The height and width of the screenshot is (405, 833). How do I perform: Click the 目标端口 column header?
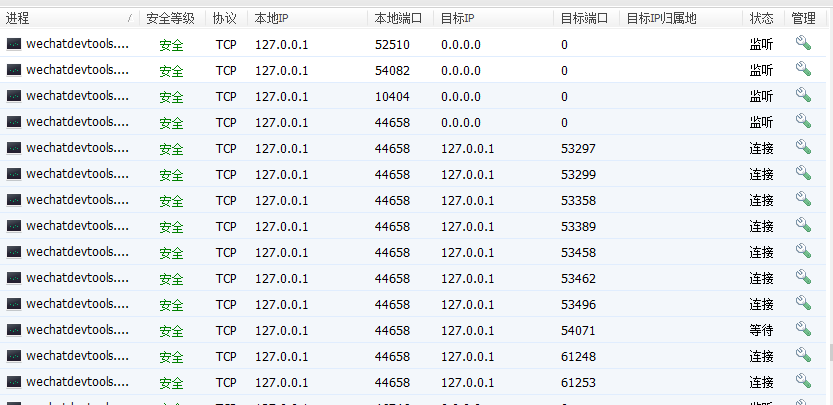pyautogui.click(x=586, y=19)
